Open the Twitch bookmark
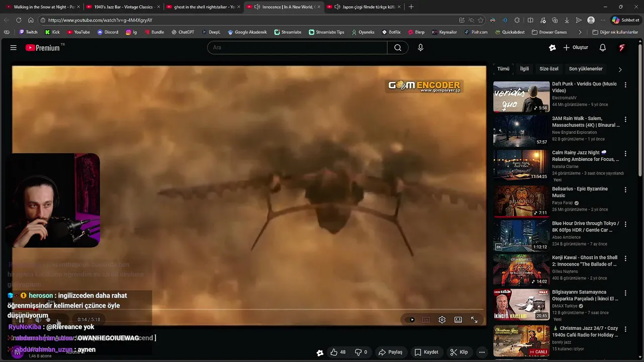The height and width of the screenshot is (362, 644). coord(28,32)
